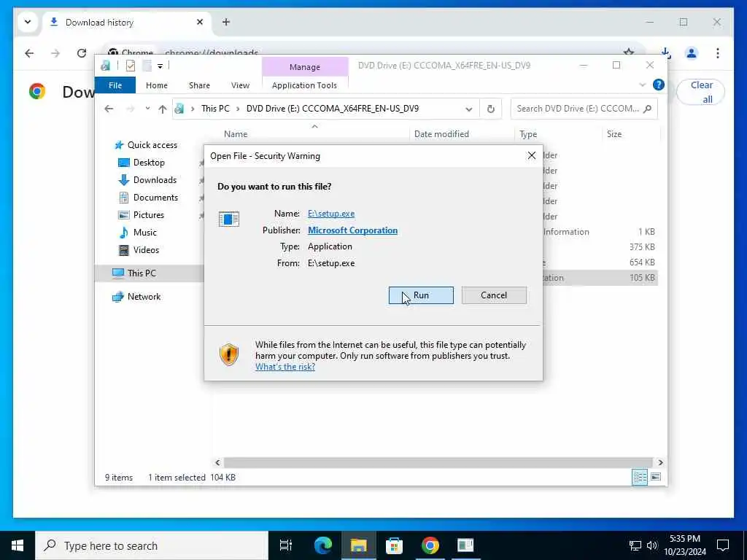Select Network in navigation pane

pos(144,297)
